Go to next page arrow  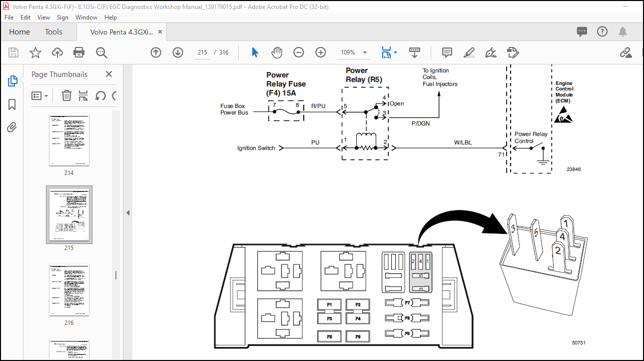coord(178,52)
